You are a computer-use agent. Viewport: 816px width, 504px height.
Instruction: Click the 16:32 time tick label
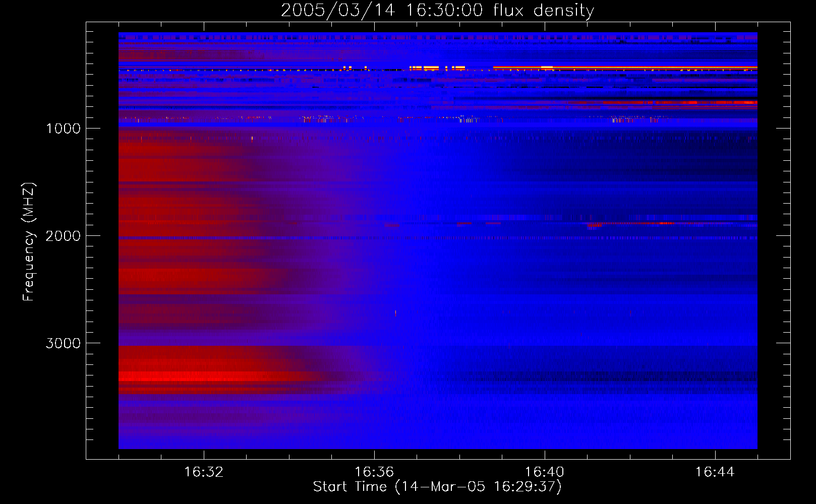[204, 472]
